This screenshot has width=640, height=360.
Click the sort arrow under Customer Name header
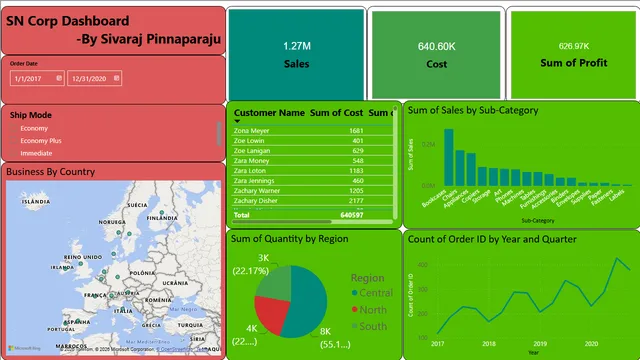(x=237, y=121)
